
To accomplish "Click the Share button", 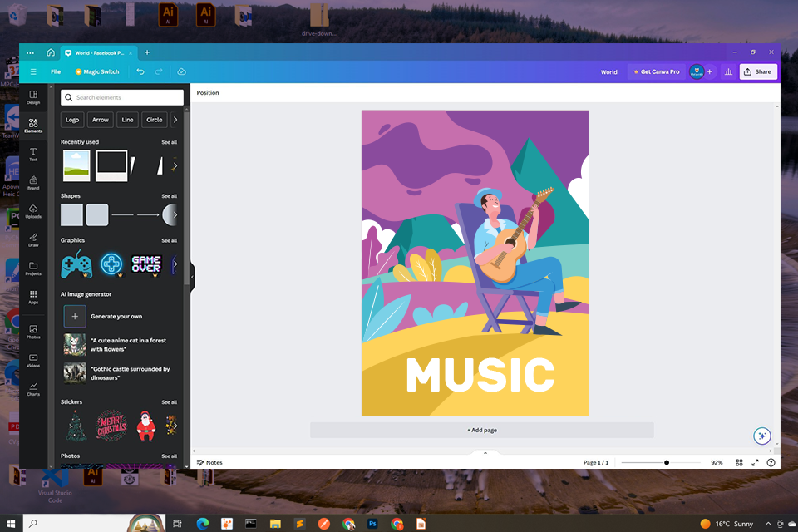I will (x=758, y=71).
